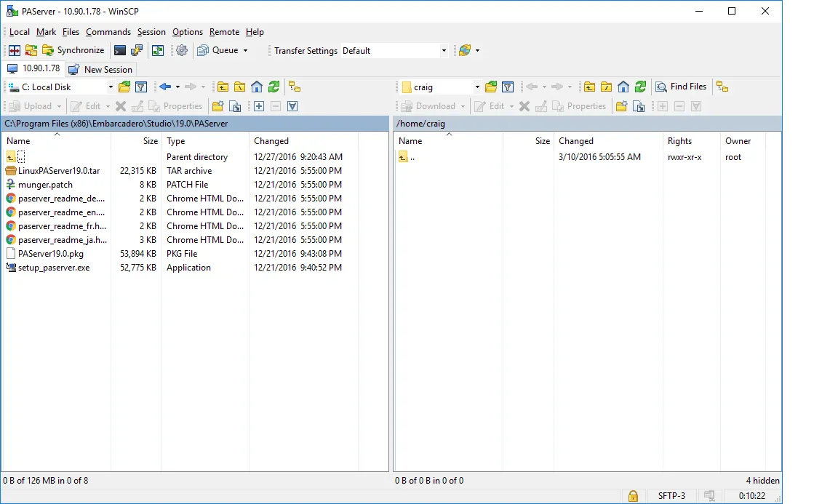Sort local files by Name column header

click(x=56, y=141)
